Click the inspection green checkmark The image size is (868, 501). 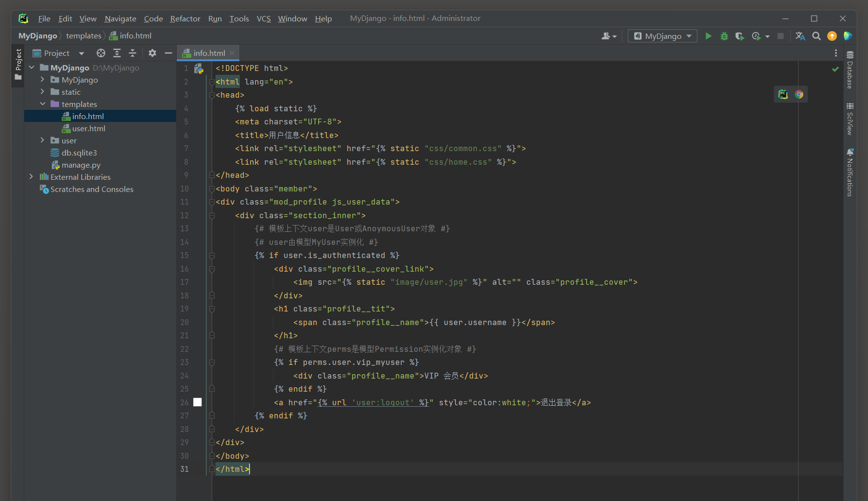pyautogui.click(x=835, y=69)
